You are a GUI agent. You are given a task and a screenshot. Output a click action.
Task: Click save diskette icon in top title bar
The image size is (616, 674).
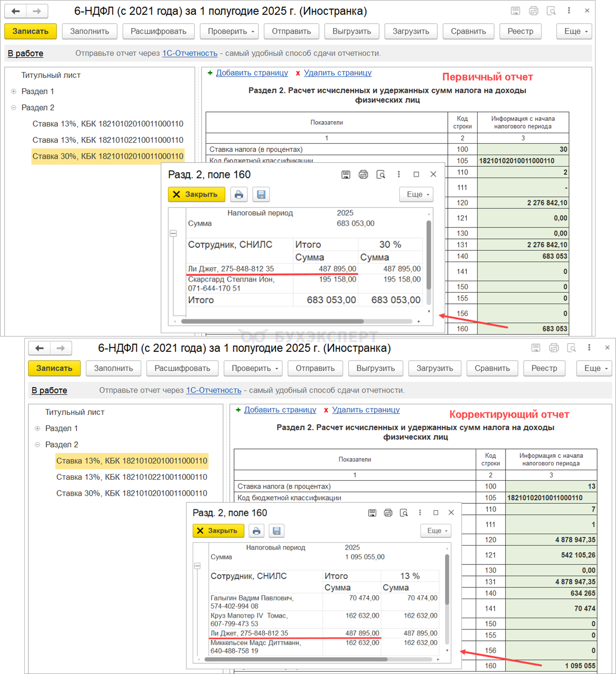516,11
